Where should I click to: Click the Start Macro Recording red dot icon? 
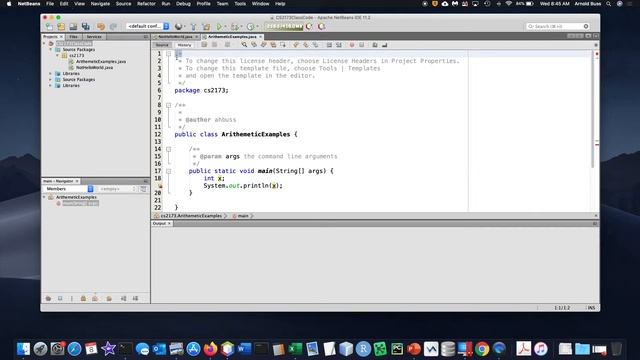pos(352,45)
